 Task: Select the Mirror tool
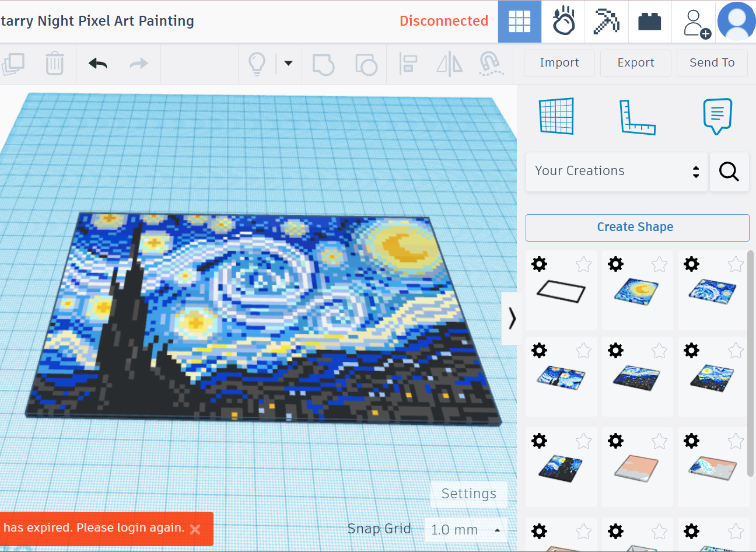point(449,64)
